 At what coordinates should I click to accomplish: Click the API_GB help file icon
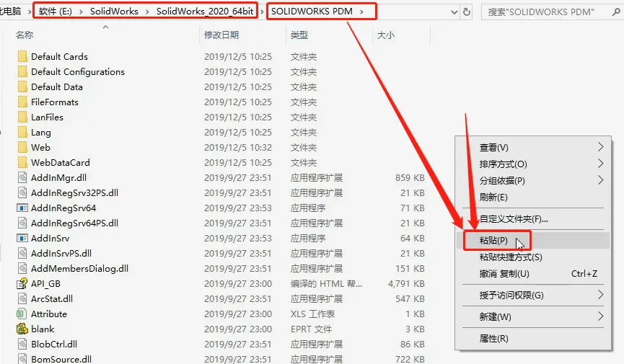pos(22,283)
